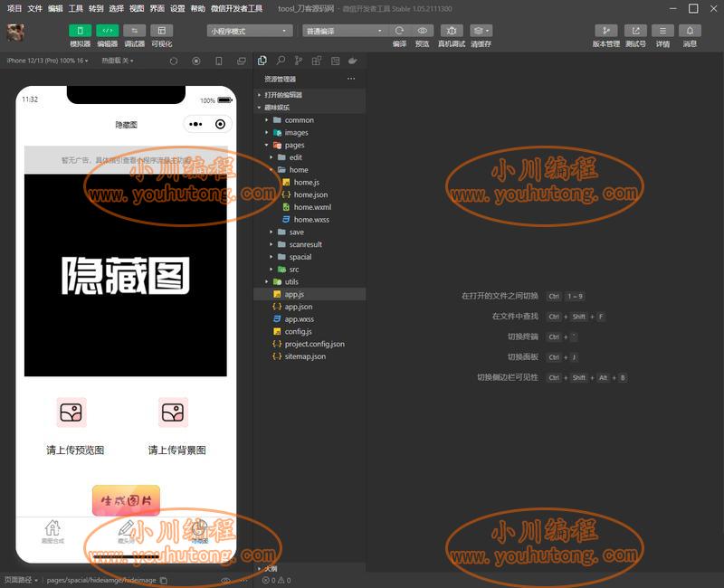Open the Search magnifier icon
Screen dimensions: 724x588
click(x=281, y=61)
